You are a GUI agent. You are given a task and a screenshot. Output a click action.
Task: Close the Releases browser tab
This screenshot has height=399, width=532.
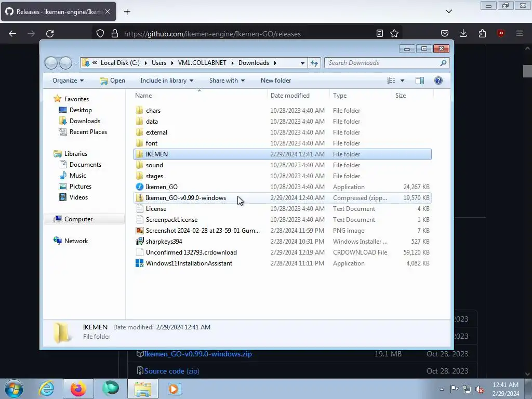coord(108,11)
